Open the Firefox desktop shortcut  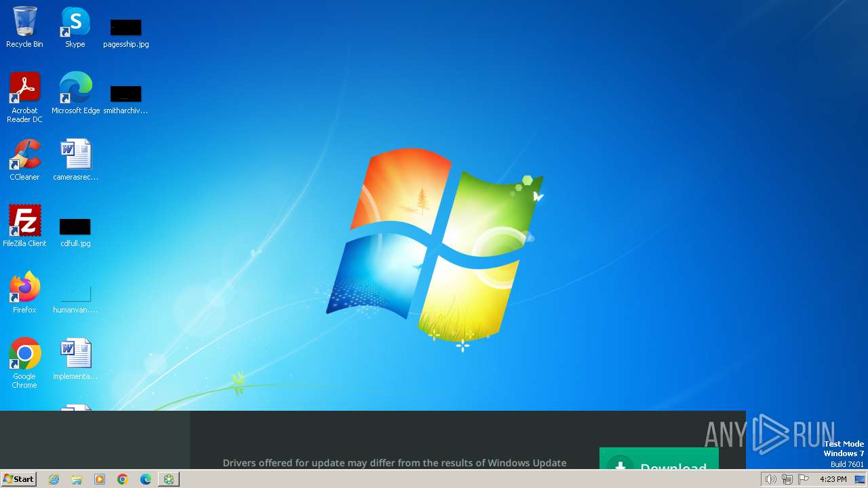click(24, 293)
